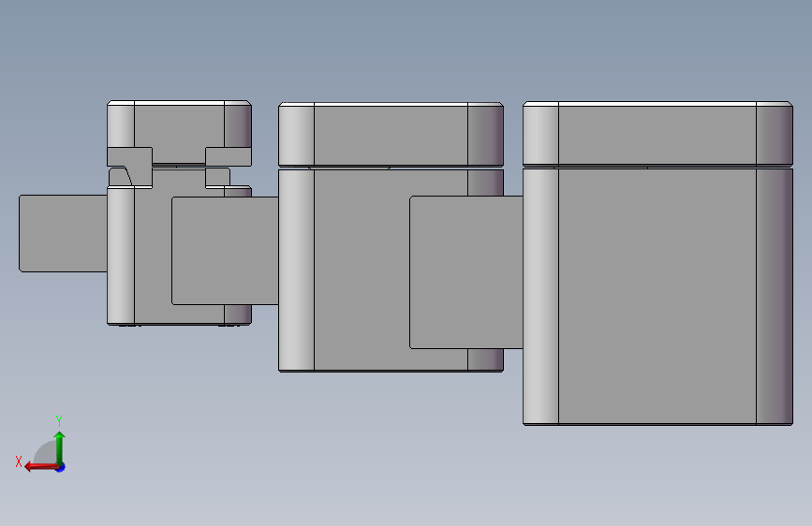
Task: Click the red X axis arrow of the triad
Action: point(41,467)
